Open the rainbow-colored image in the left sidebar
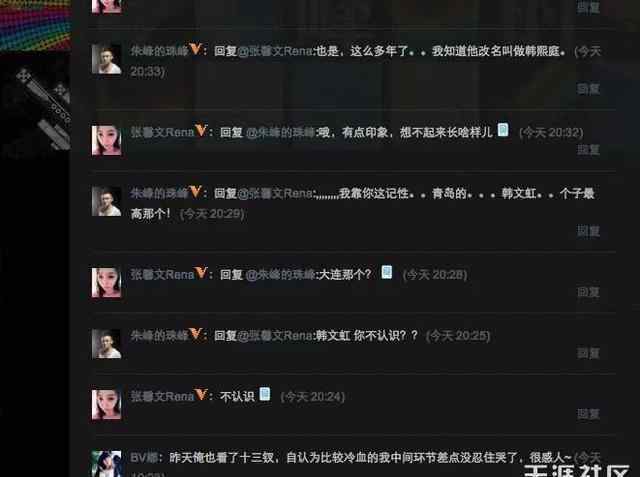 click(x=36, y=25)
